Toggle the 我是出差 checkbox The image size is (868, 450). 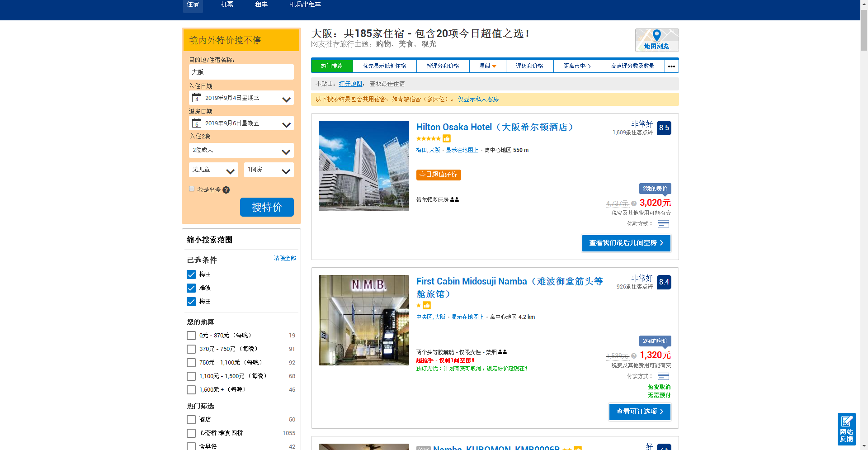click(192, 189)
